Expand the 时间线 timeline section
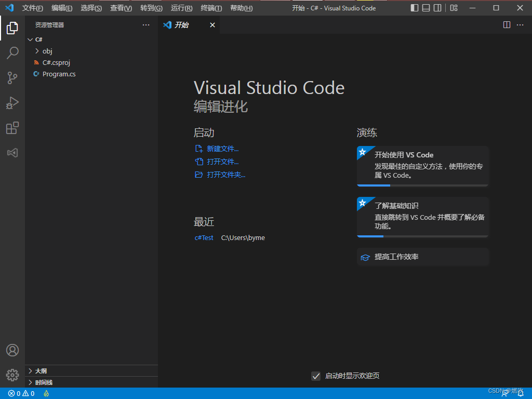 coord(91,382)
